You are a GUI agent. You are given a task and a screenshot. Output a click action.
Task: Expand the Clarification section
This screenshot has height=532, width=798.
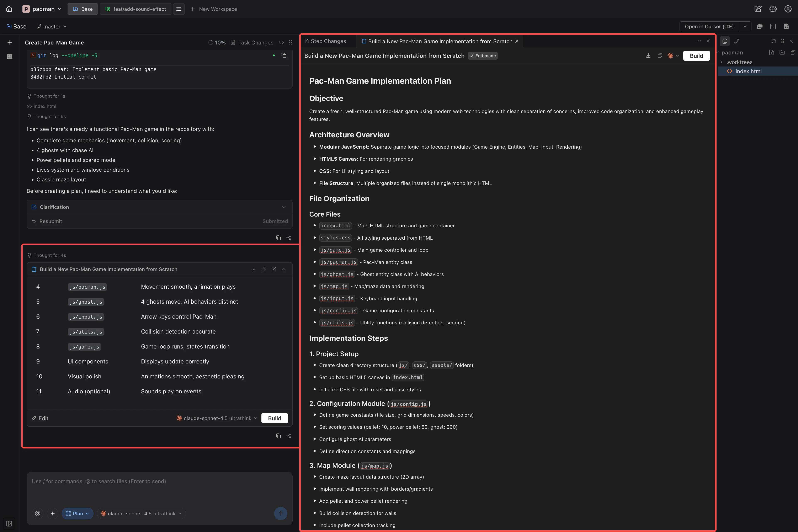[x=159, y=207]
